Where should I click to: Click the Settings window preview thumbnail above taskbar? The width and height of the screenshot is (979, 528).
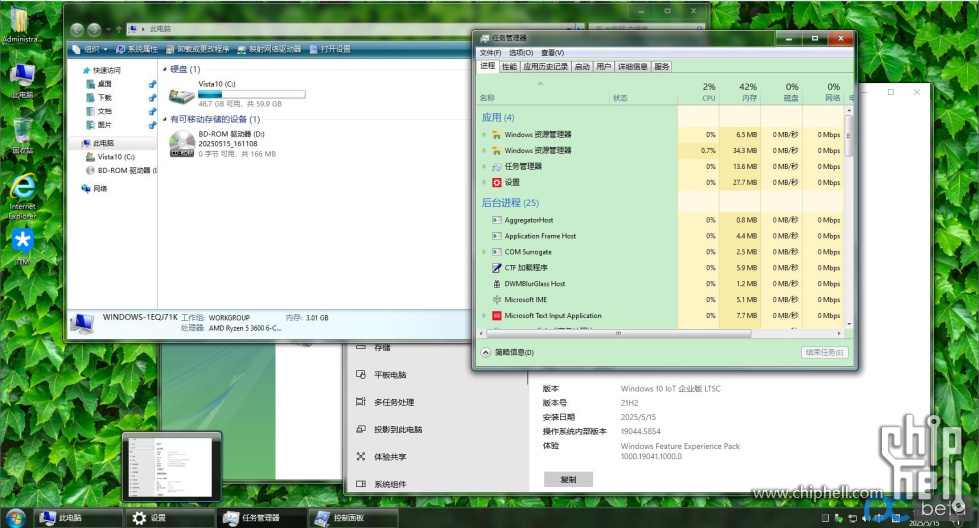pyautogui.click(x=172, y=467)
